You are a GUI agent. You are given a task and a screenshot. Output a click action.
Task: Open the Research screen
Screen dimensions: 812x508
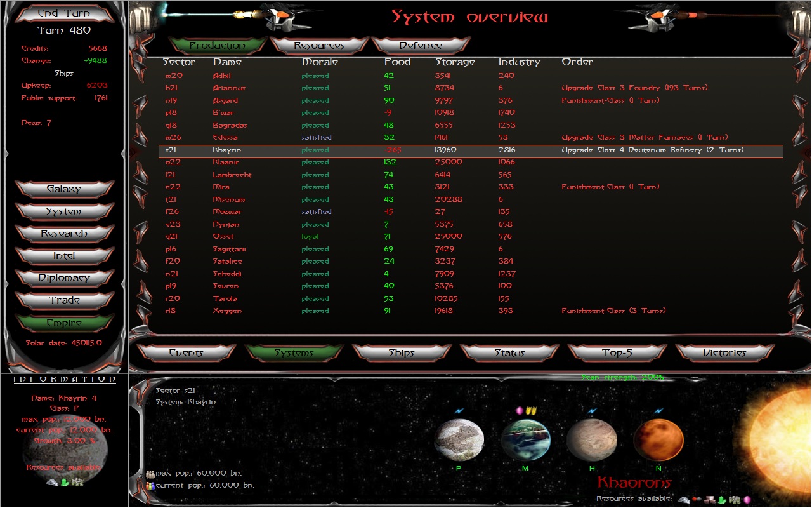pos(64,234)
